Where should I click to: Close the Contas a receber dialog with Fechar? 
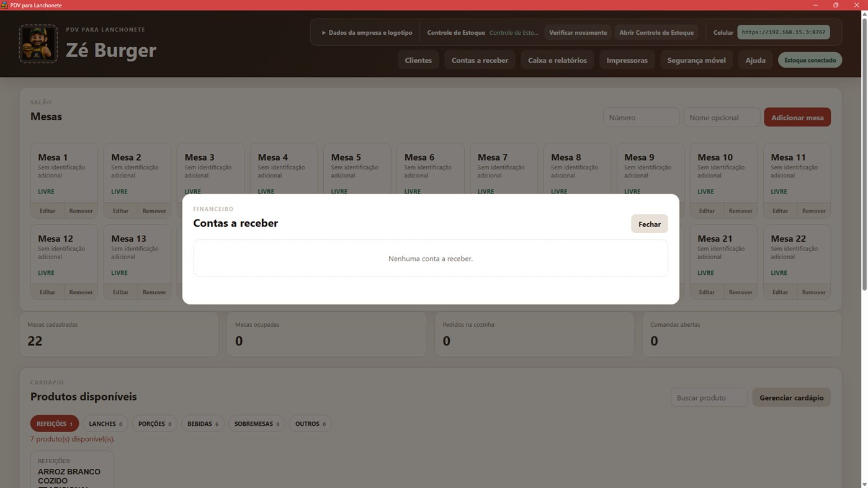650,224
